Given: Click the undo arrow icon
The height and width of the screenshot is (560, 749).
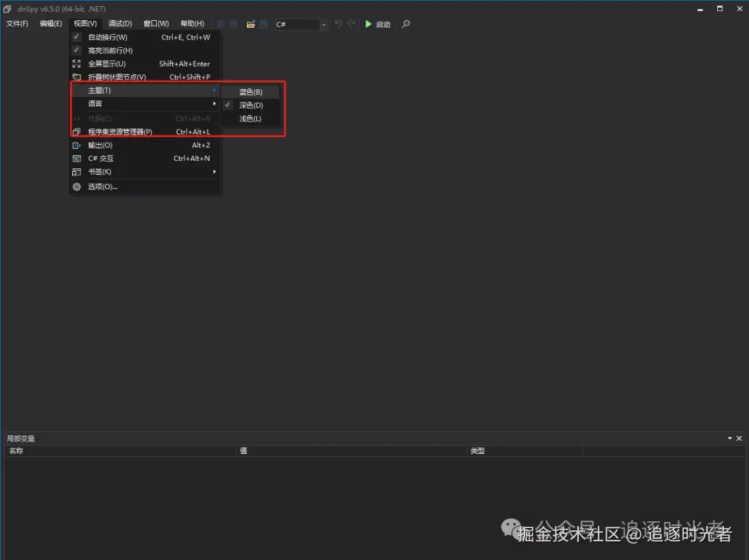Looking at the screenshot, I should coord(338,24).
